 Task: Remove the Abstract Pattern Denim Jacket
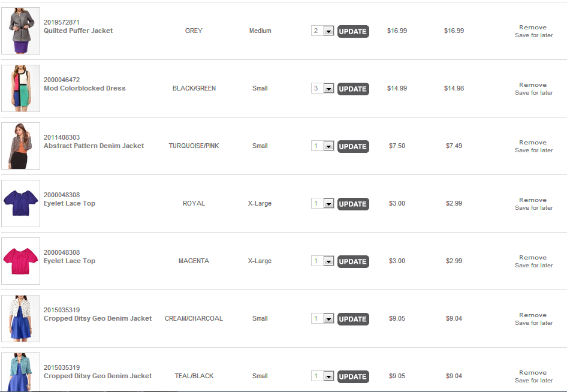(x=533, y=143)
